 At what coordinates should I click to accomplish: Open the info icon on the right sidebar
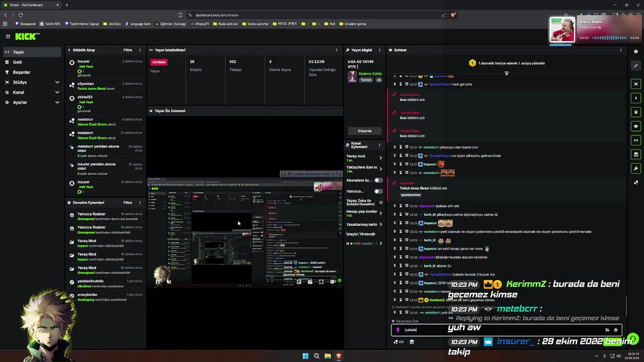point(636,51)
